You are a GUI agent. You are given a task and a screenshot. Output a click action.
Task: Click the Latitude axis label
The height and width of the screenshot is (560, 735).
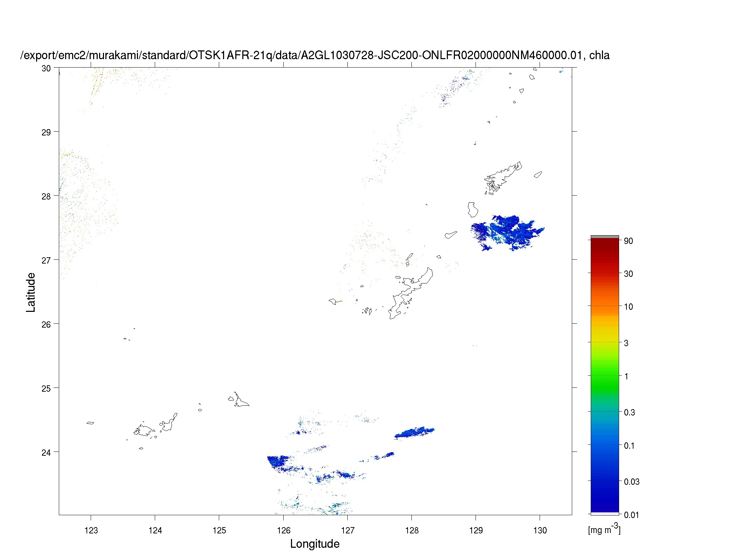[31, 292]
